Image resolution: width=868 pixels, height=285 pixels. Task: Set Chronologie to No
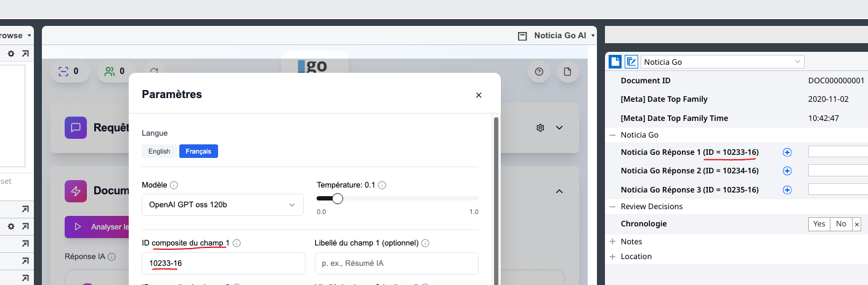pos(841,224)
